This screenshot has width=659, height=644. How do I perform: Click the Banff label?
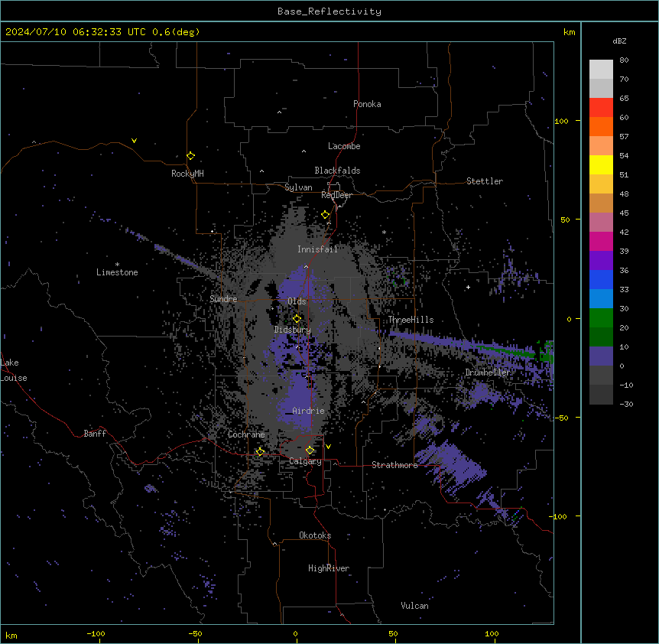click(x=95, y=434)
